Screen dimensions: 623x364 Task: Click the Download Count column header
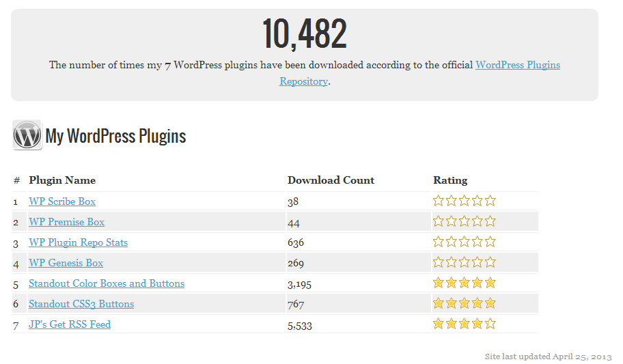pos(331,180)
